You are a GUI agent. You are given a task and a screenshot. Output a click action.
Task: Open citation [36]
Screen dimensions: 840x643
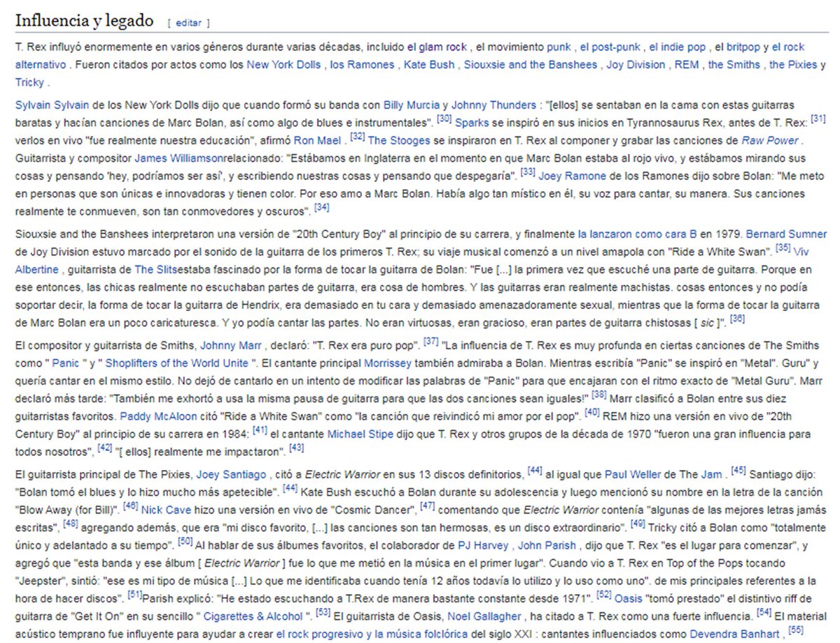click(x=736, y=319)
